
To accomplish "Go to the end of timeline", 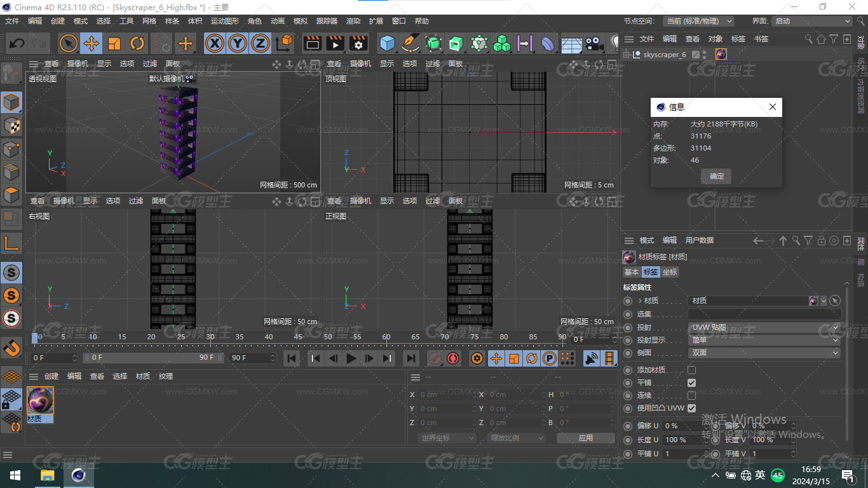I will click(411, 358).
